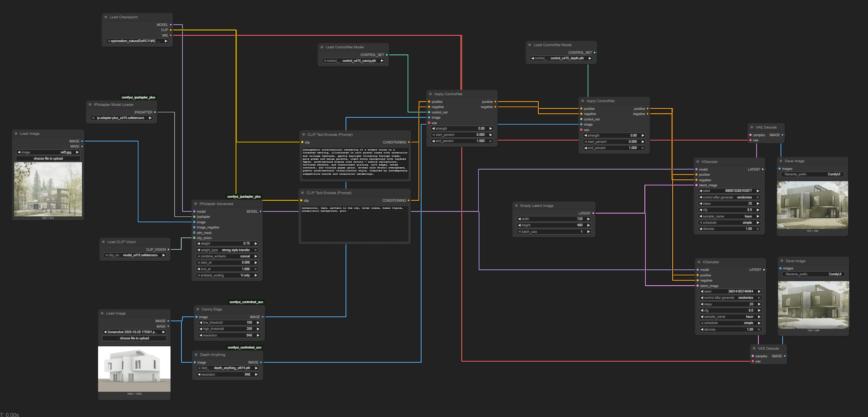Click the Empty Latent Image LATENT output slot
868x417 pixels.
pyautogui.click(x=593, y=213)
